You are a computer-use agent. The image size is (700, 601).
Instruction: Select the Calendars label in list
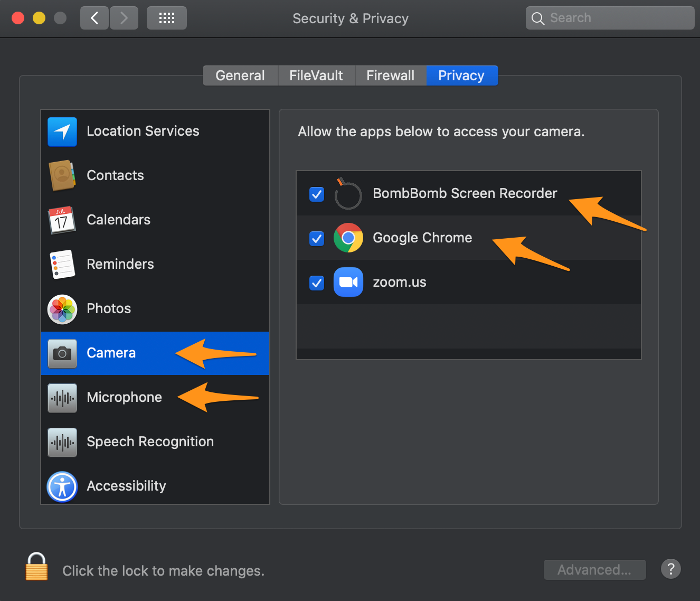click(119, 220)
